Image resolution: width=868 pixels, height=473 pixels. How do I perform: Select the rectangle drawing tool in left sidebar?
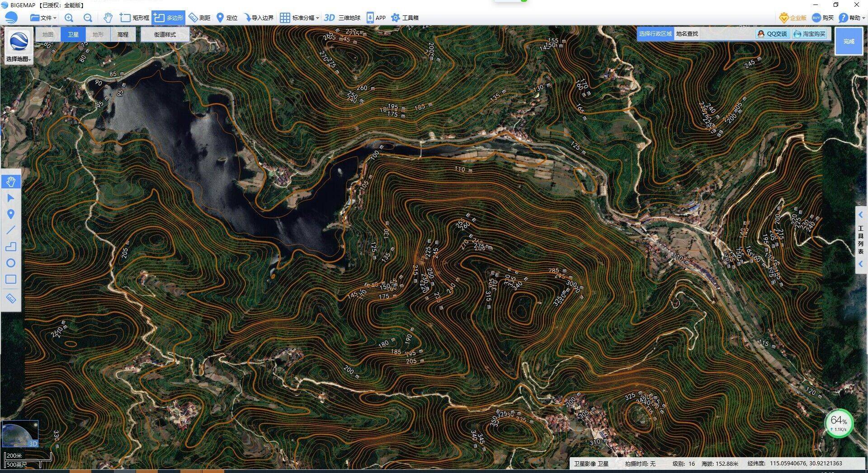[11, 279]
